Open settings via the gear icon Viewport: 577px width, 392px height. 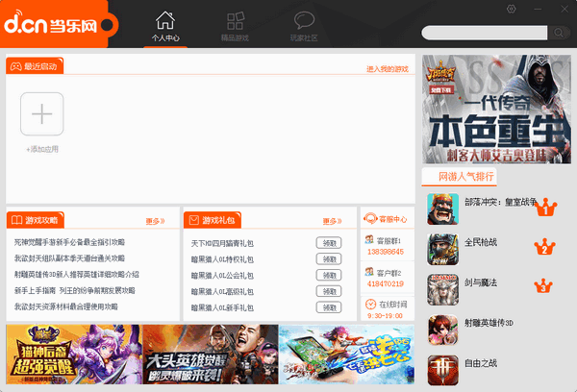click(512, 9)
